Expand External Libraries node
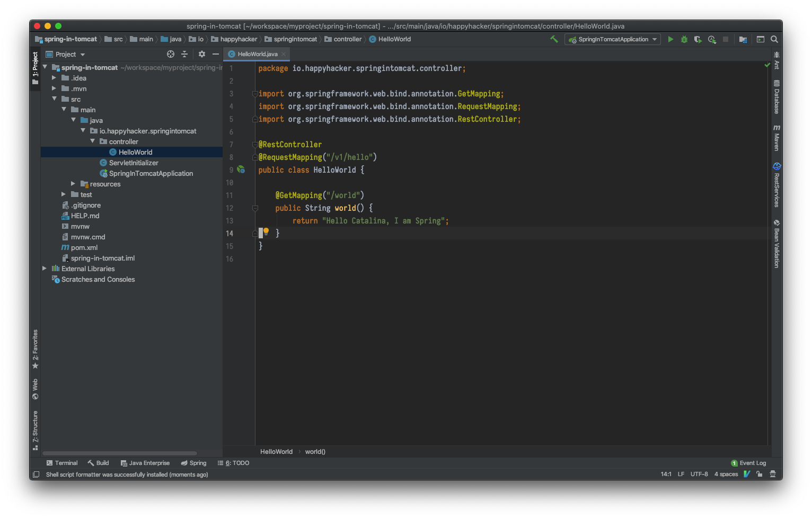The image size is (812, 519). 45,269
